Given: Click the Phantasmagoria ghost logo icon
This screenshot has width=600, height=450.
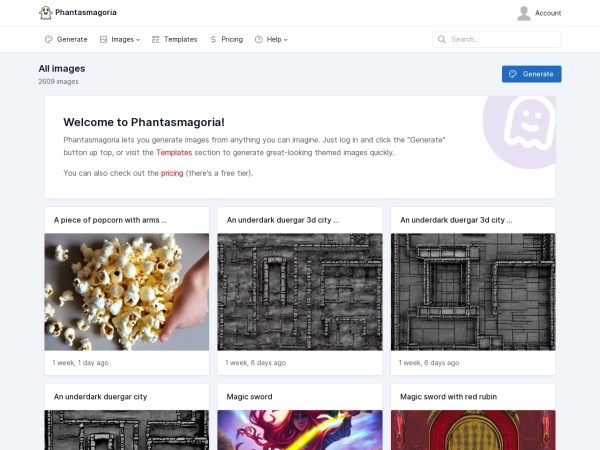Looking at the screenshot, I should 45,13.
